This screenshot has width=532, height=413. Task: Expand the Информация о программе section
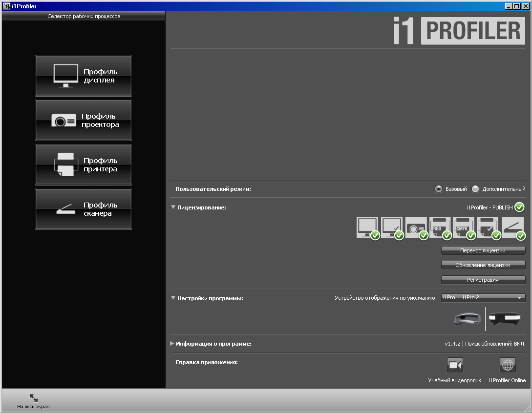pos(172,344)
